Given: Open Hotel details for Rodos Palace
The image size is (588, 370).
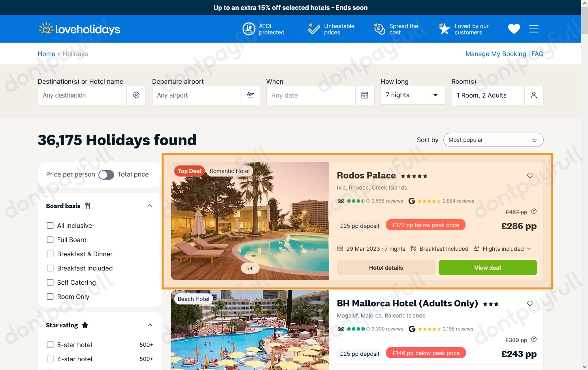Looking at the screenshot, I should (x=386, y=267).
